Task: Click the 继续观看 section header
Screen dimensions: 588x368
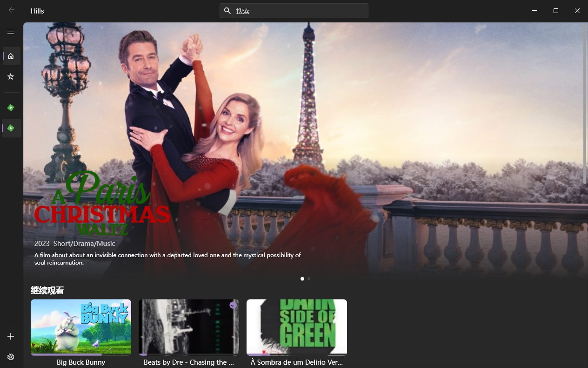Action: click(x=47, y=290)
